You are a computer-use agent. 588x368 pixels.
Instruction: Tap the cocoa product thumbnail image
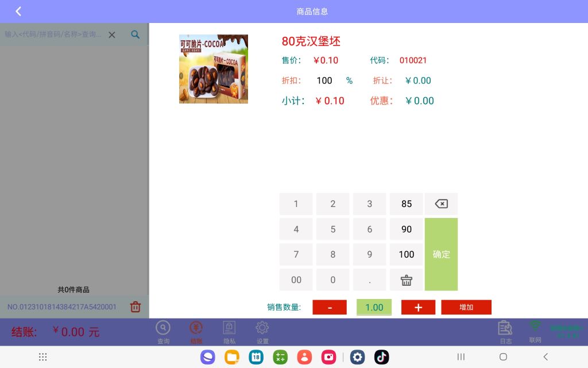214,69
